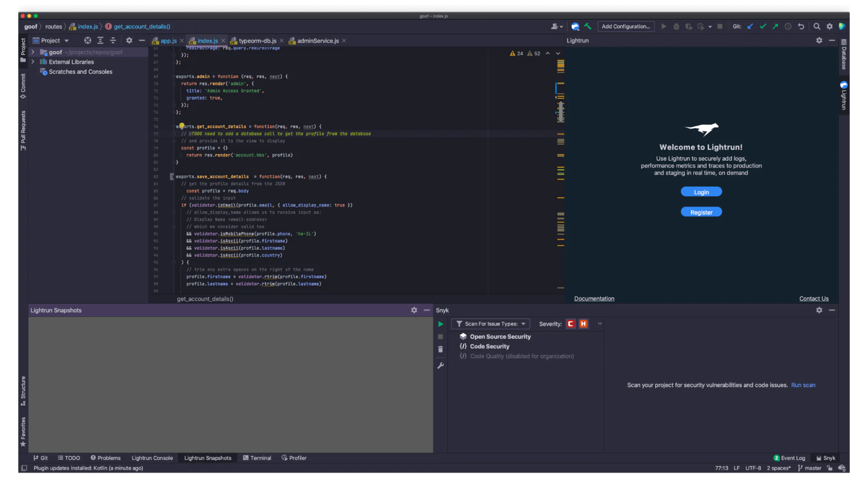Screen dimensions: 868x497
Task: Toggle the Pull Requests tool window button
Action: coord(23,131)
